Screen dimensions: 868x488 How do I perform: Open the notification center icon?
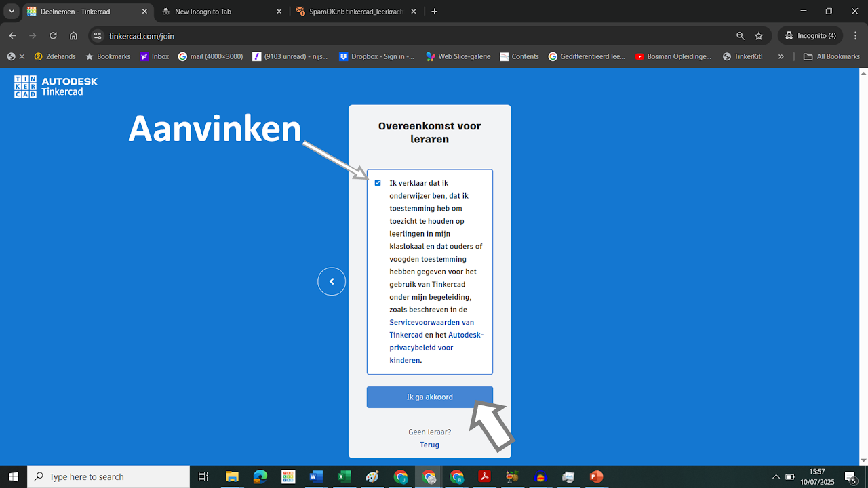[x=851, y=476]
